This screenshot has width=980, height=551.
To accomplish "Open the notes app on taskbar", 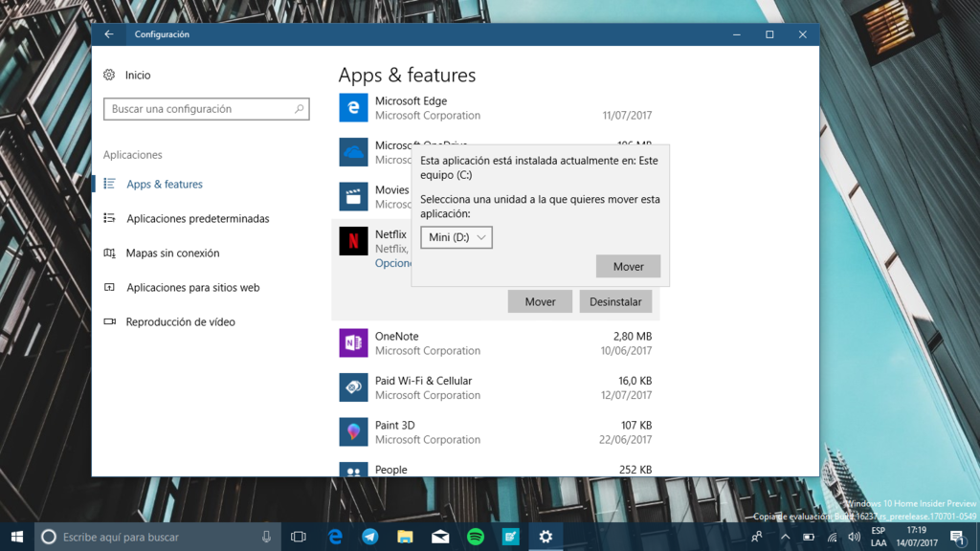I will [511, 537].
